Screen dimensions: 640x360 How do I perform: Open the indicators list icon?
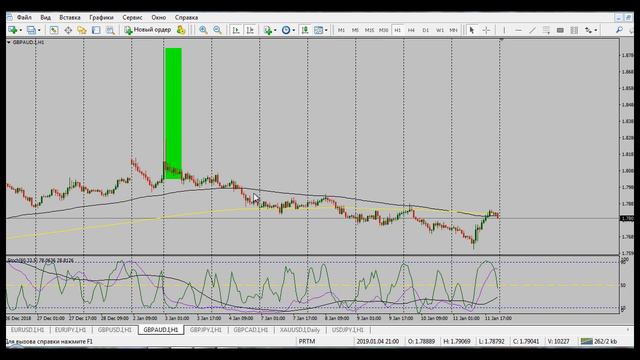[268, 30]
